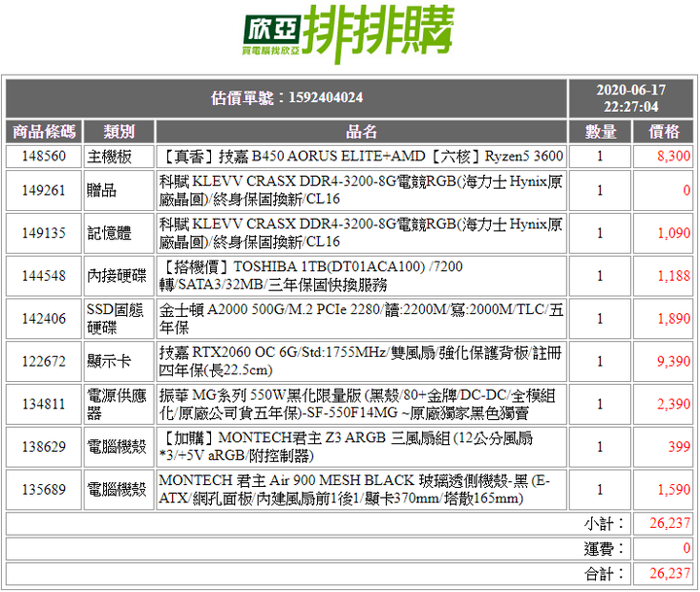Click quantity 1 in the 顯示卡 row

[600, 362]
